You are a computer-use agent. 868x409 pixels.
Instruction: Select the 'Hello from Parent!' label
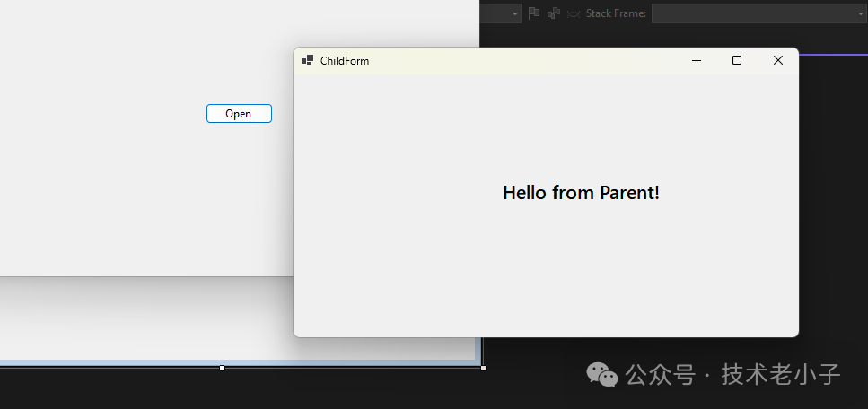(581, 193)
